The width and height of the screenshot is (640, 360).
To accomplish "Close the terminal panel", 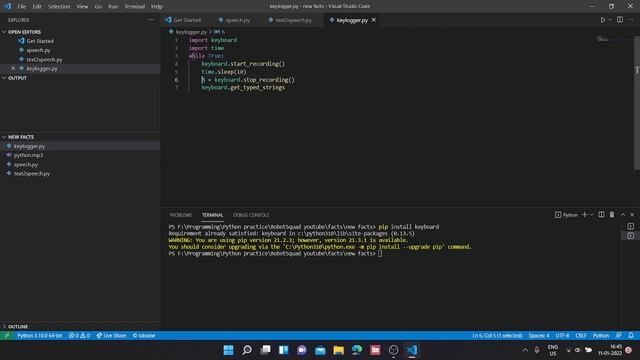I will click(x=632, y=215).
